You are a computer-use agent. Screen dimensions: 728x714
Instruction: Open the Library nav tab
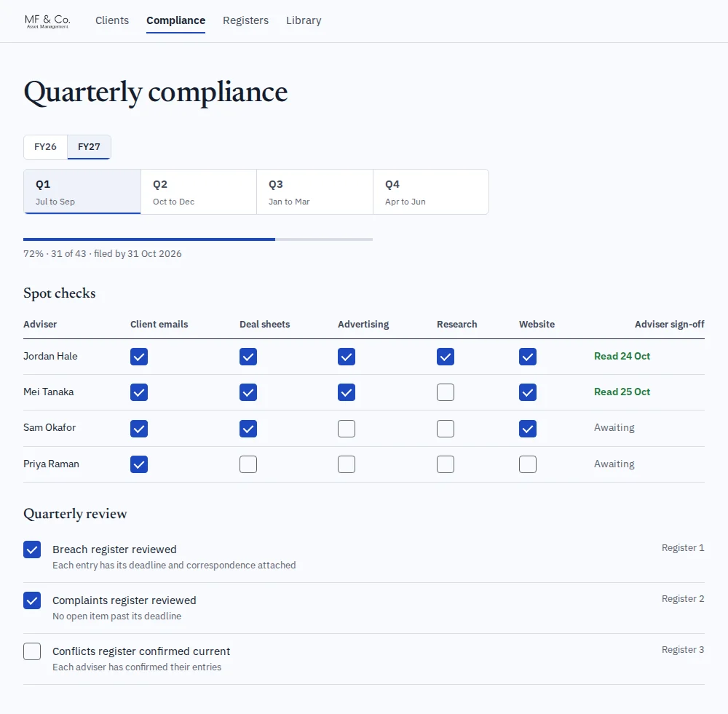(304, 20)
